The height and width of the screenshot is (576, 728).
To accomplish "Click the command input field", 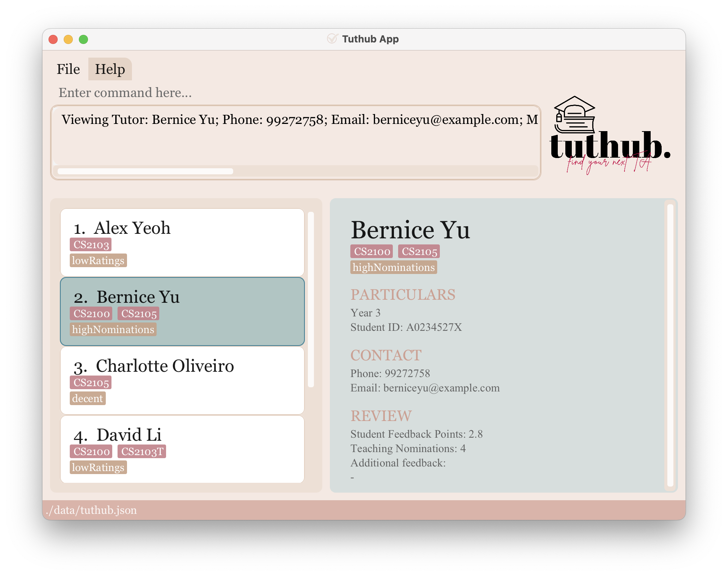I will pyautogui.click(x=296, y=93).
